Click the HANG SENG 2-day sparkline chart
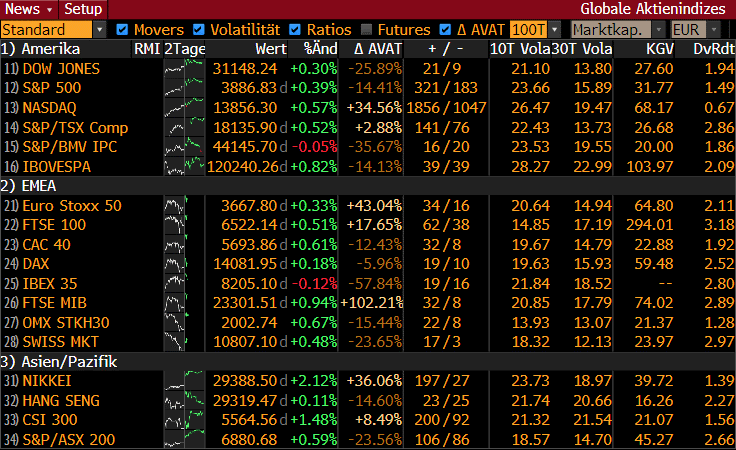This screenshot has height=450, width=736. point(184,400)
